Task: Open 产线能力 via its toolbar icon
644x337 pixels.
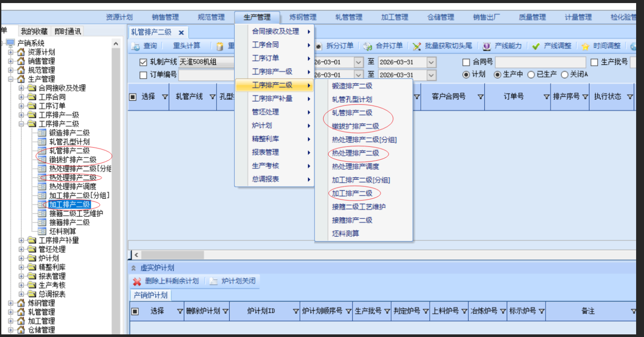Action: coord(486,46)
